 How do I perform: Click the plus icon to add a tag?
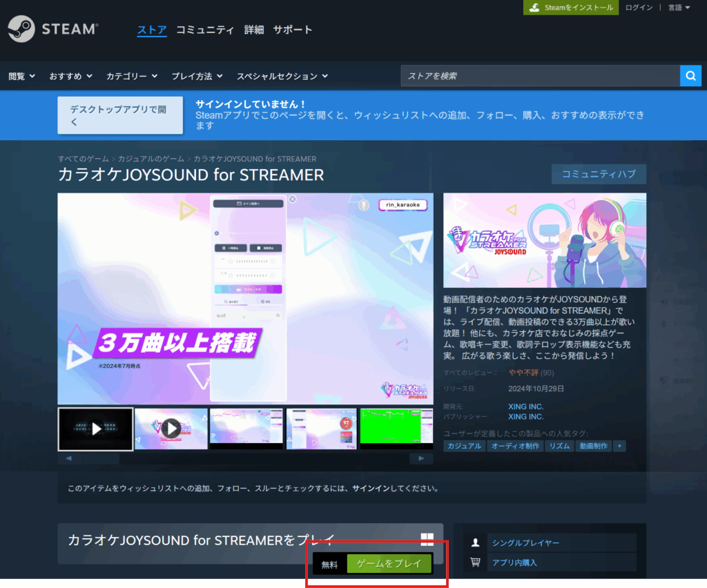click(619, 446)
